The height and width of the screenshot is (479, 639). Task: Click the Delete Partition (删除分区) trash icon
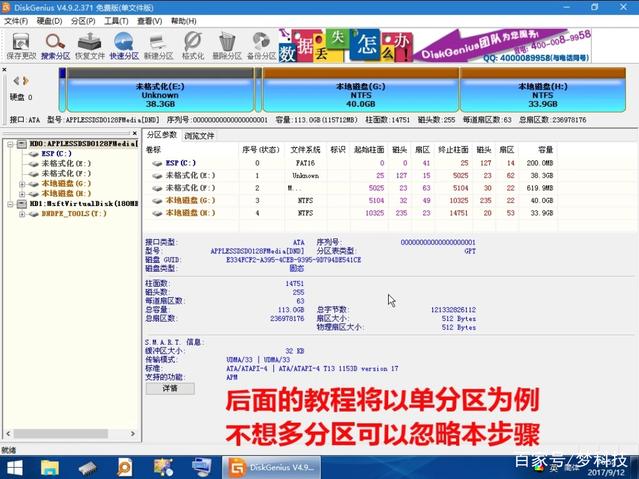(227, 46)
